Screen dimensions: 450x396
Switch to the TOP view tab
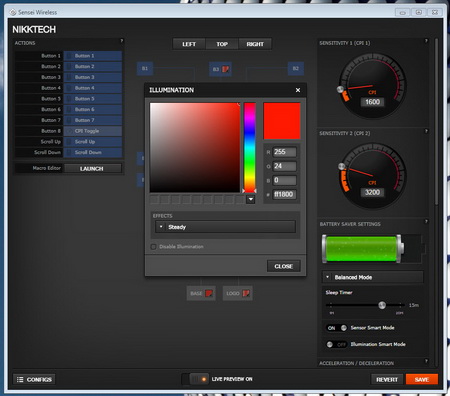click(222, 44)
